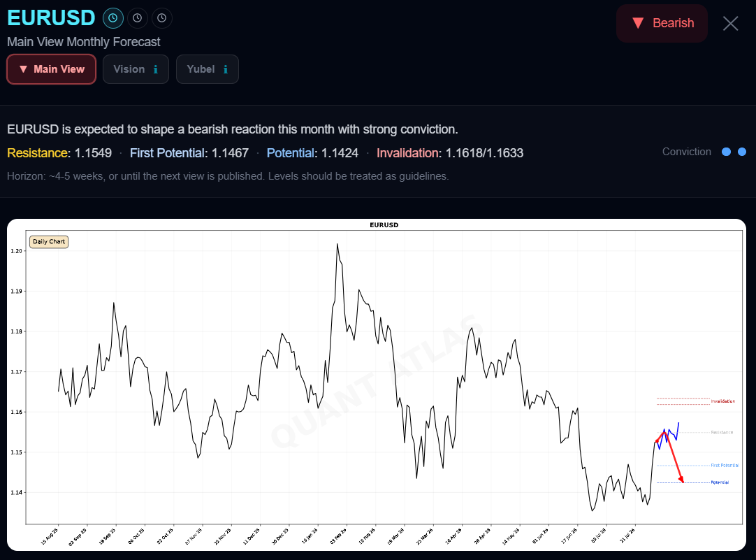Screen dimensions: 756x560
Task: Click the 22 Oct 25 date axis label
Action: pyautogui.click(x=166, y=536)
